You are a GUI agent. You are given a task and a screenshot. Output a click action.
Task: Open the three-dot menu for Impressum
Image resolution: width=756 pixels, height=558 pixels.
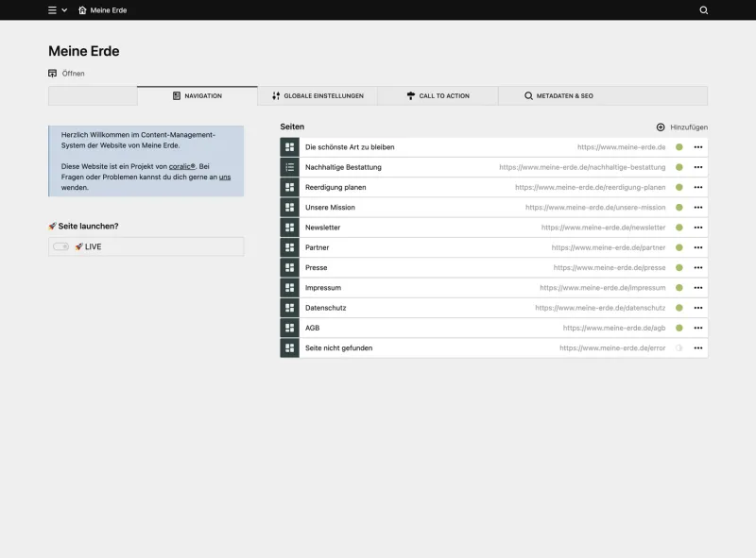tap(697, 287)
